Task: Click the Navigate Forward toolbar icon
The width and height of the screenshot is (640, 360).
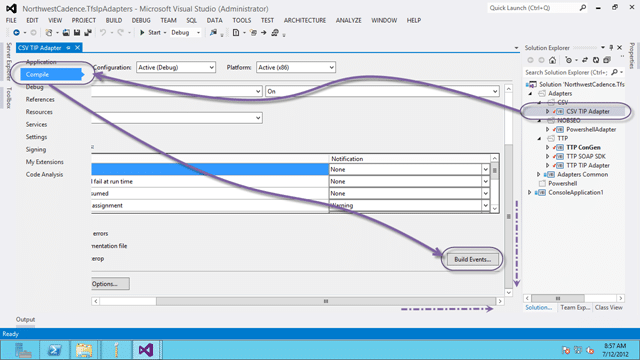Action: click(33, 33)
